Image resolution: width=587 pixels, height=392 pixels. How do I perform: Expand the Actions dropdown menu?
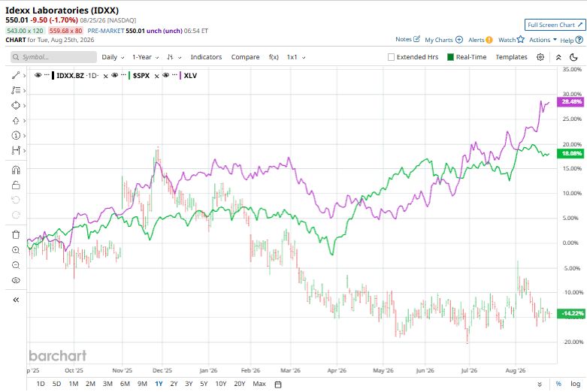point(543,40)
